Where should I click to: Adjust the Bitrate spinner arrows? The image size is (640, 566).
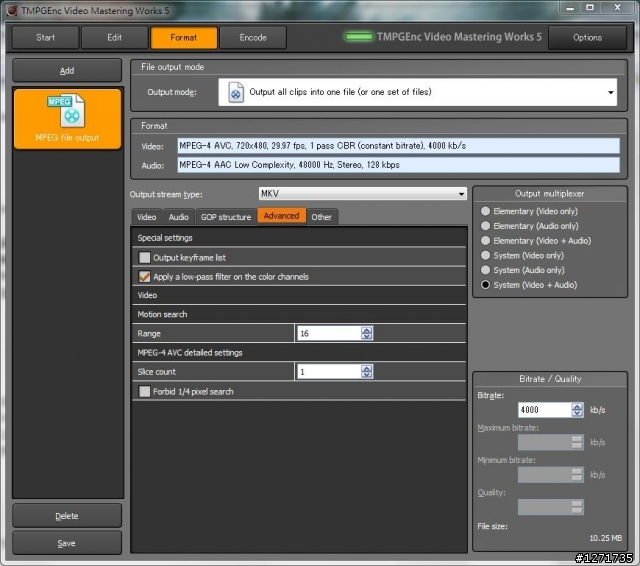(x=577, y=409)
